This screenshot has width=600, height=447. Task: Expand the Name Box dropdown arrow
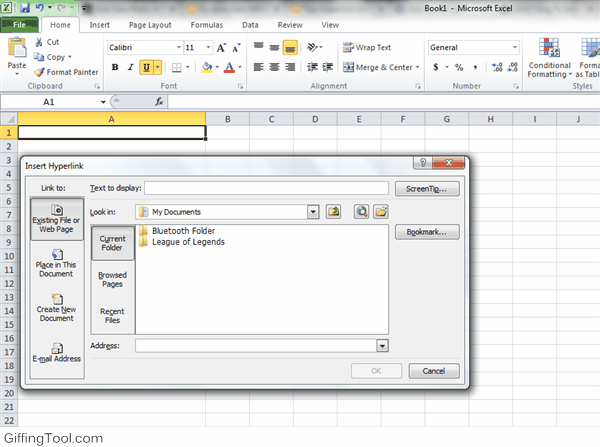(103, 102)
